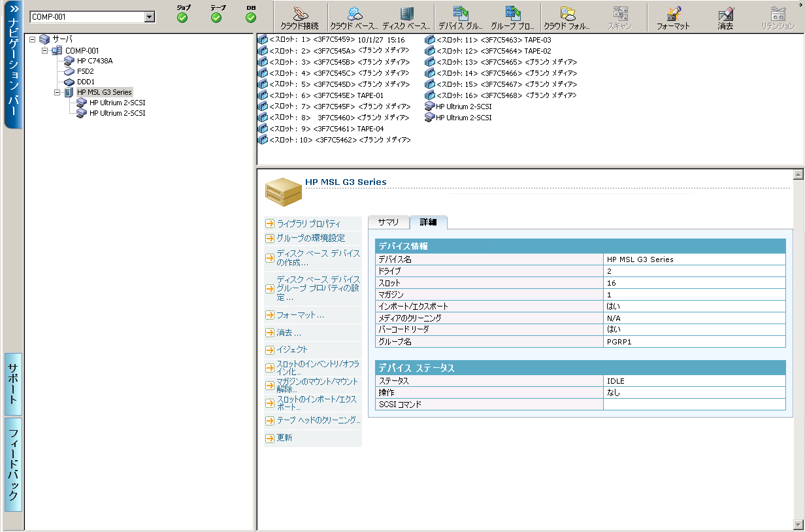Click the HP MSL G3 Series library image
This screenshot has height=532, width=805.
[284, 191]
